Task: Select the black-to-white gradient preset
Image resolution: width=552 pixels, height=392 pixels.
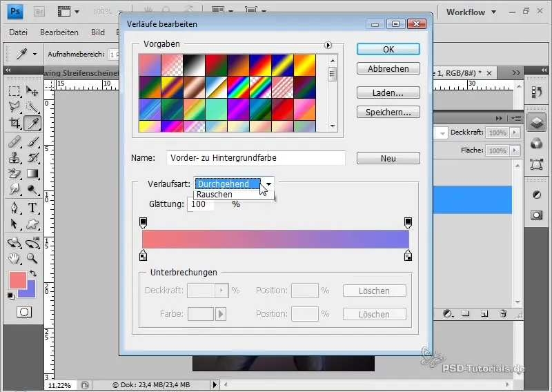Action: click(x=194, y=65)
